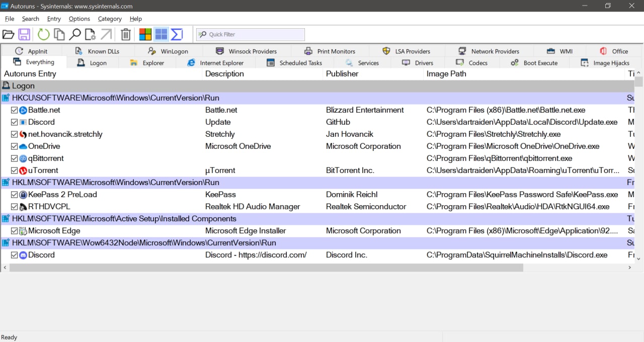
Task: Disable qBittorrent autorun checkbox
Action: click(x=15, y=158)
